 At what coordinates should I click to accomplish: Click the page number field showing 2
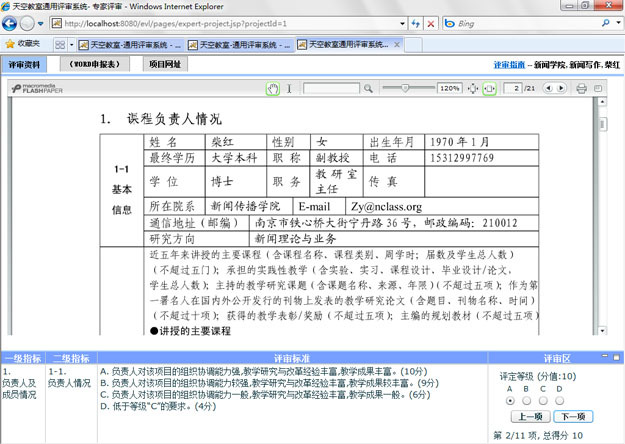(513, 88)
